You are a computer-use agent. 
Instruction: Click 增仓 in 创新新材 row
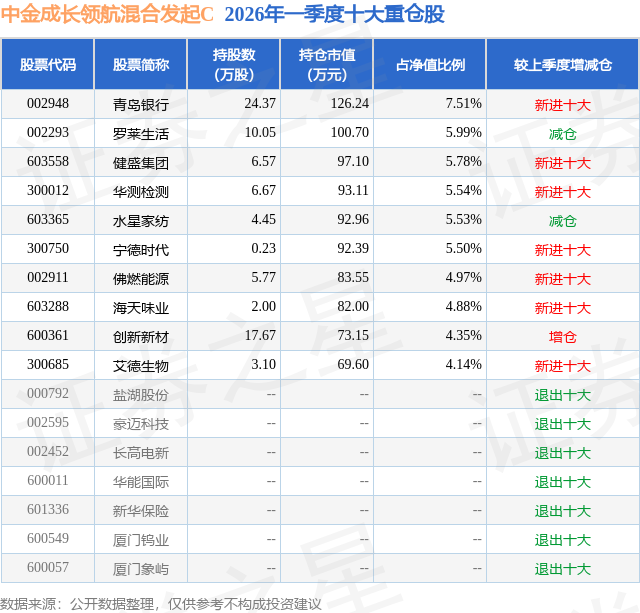(x=563, y=337)
